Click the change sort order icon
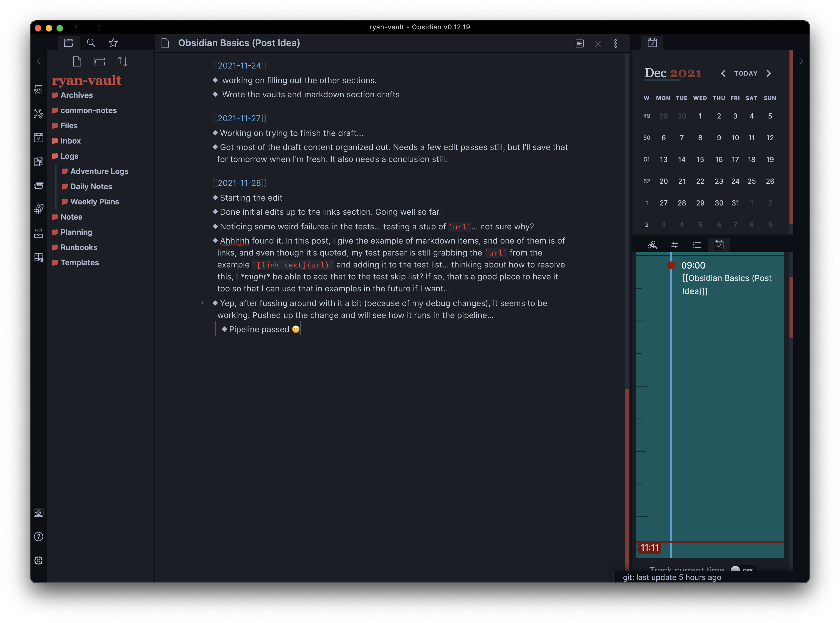This screenshot has height=623, width=840. (123, 61)
